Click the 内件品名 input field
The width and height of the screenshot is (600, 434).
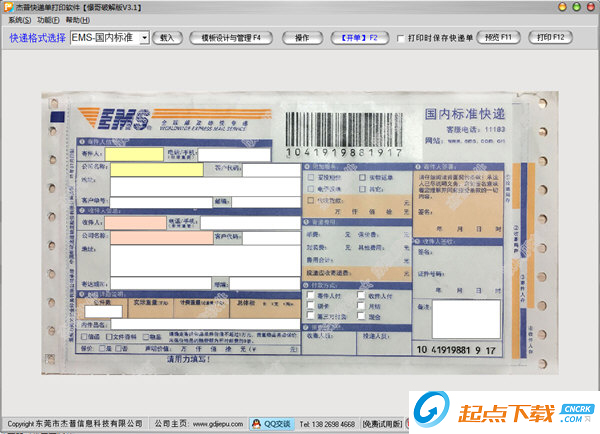[x=205, y=324]
